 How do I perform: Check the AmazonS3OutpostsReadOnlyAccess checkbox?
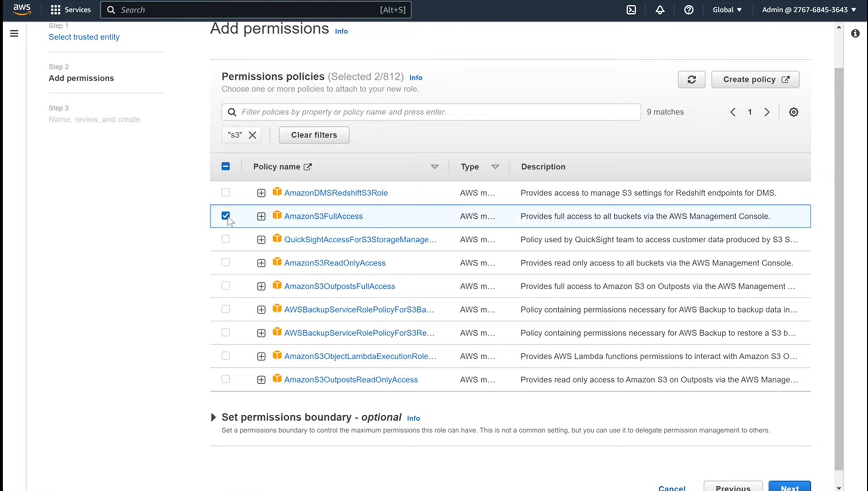click(x=226, y=379)
